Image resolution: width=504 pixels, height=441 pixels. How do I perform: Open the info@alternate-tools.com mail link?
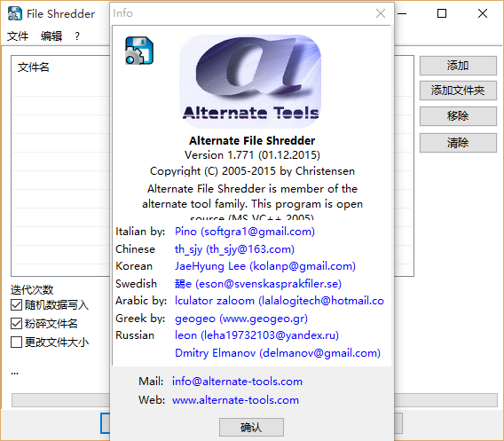tap(237, 382)
